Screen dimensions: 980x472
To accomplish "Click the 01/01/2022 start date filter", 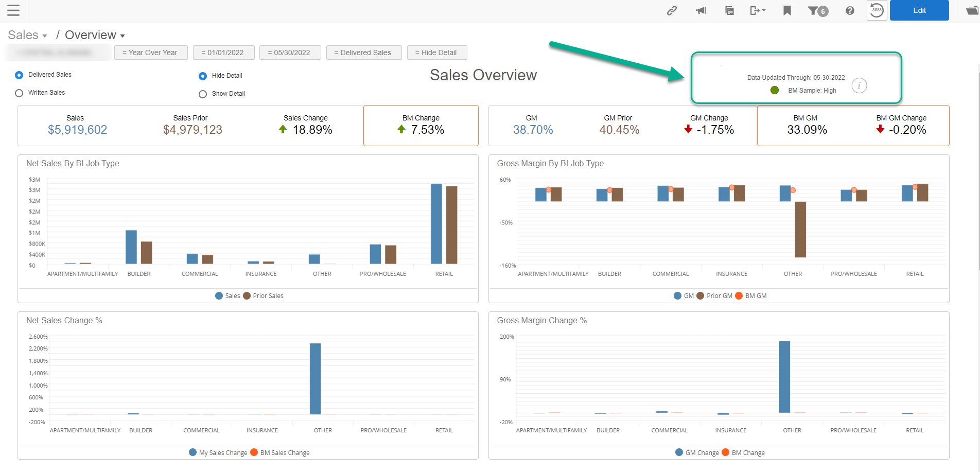I will [x=223, y=53].
